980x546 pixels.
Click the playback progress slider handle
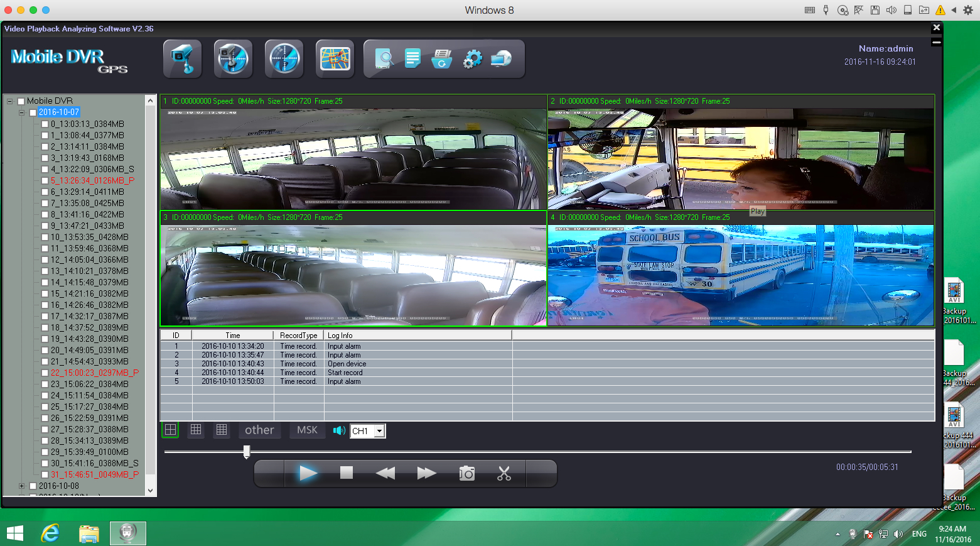(x=247, y=452)
